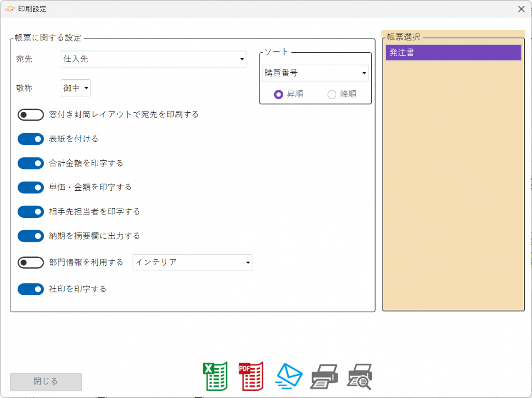This screenshot has width=532, height=398.
Task: Click the app logo in the title bar
Action: coord(9,9)
